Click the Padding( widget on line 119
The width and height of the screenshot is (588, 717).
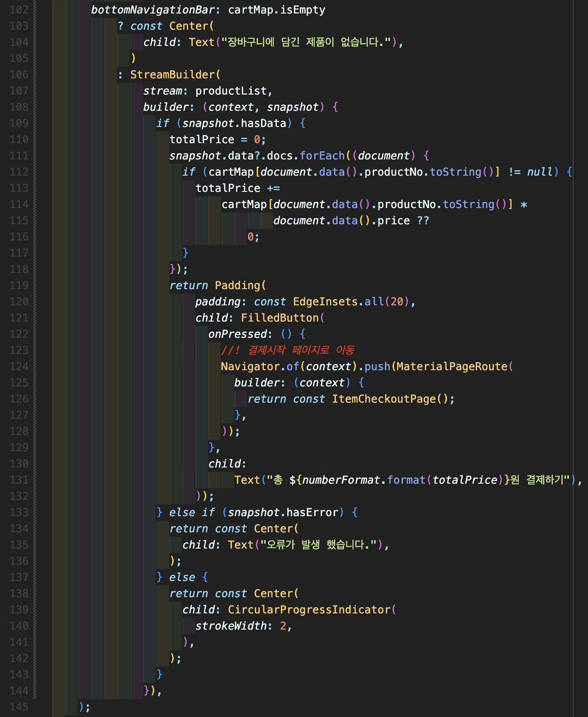[x=240, y=286]
